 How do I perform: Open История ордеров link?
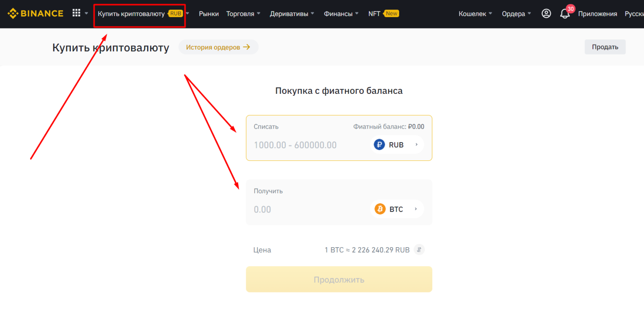pyautogui.click(x=218, y=47)
